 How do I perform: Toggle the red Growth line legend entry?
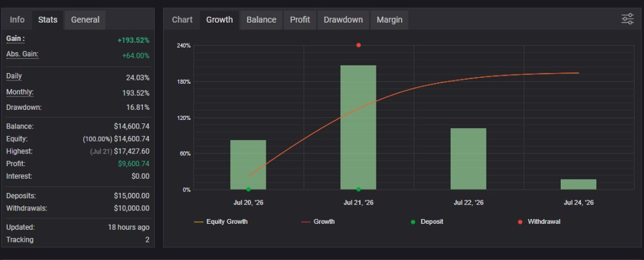[318, 222]
